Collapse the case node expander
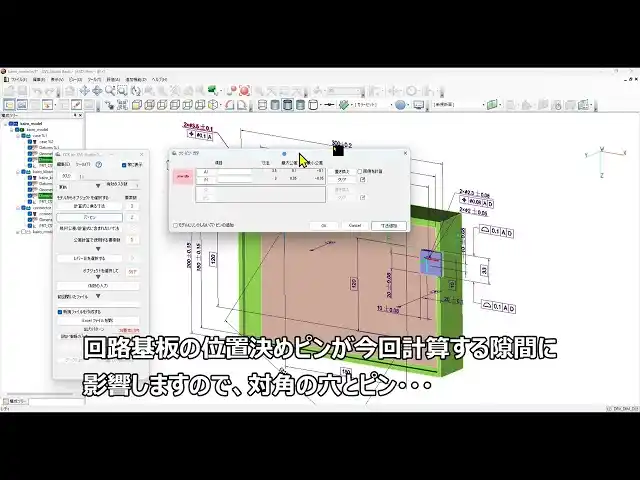Screen dimensions: 640x480 click(x=18, y=136)
